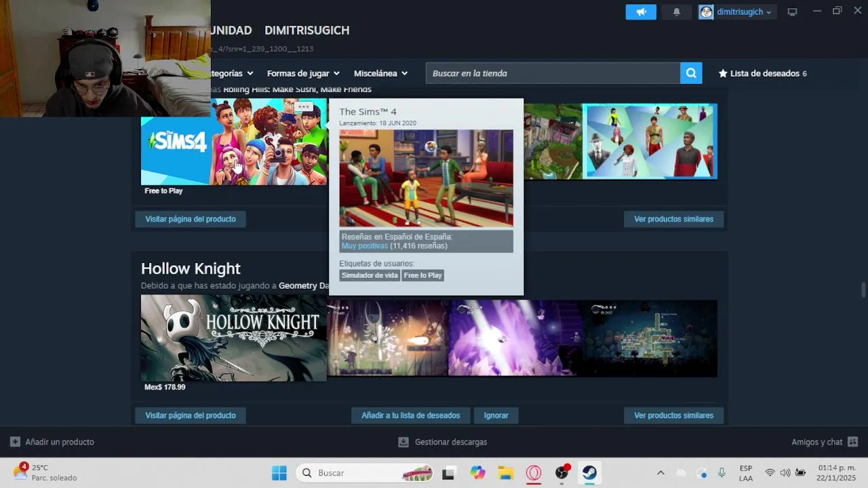Click the dimitrisugich profile avatar
868x488 pixels.
706,12
